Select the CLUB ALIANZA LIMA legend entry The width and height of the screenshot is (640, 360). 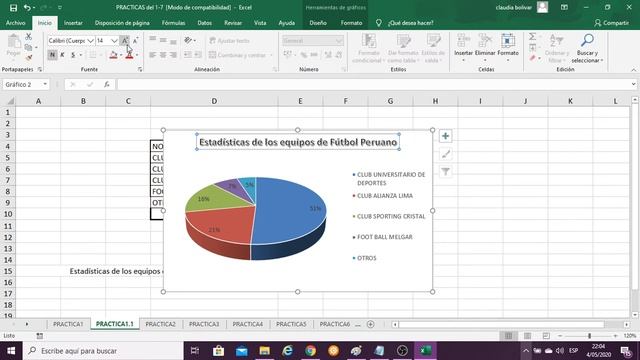(x=384, y=196)
